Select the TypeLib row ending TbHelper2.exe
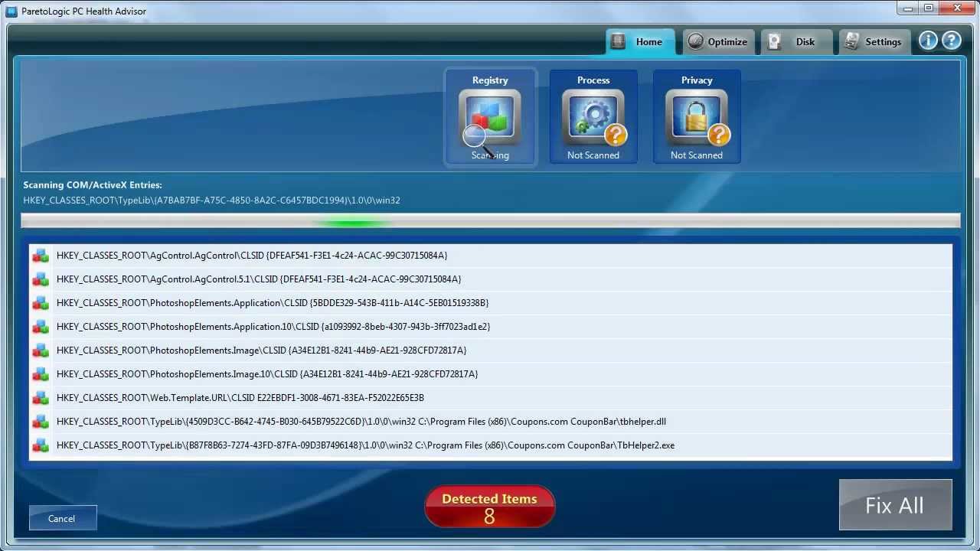Image resolution: width=980 pixels, height=551 pixels. pyautogui.click(x=366, y=445)
